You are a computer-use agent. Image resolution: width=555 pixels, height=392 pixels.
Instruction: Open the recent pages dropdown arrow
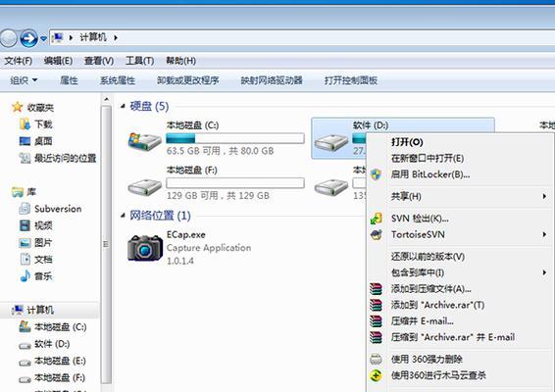43,38
